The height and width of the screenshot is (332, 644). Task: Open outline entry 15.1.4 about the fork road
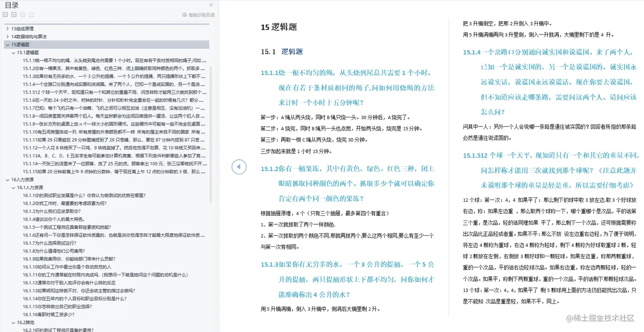(115, 84)
